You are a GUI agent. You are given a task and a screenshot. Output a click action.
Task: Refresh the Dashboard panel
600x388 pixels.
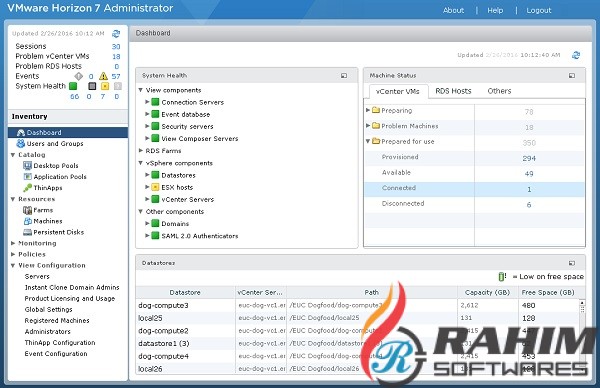[576, 55]
